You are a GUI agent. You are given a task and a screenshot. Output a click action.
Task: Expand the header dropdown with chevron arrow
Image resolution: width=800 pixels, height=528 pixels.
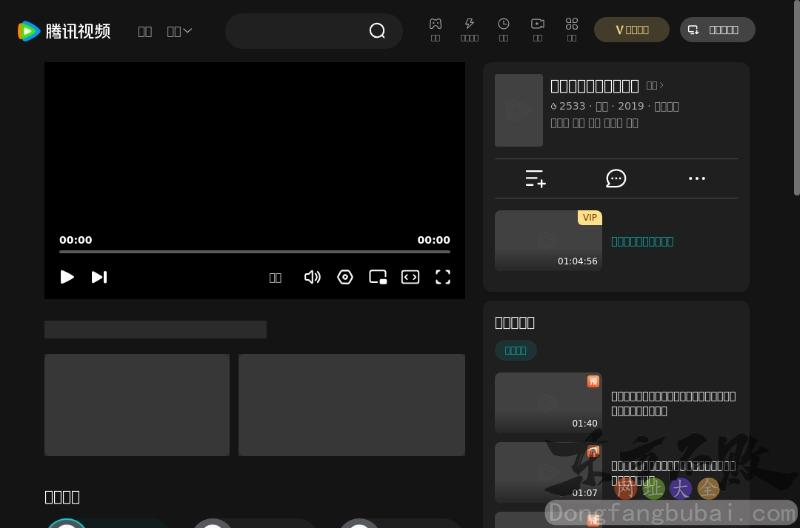[x=180, y=31]
